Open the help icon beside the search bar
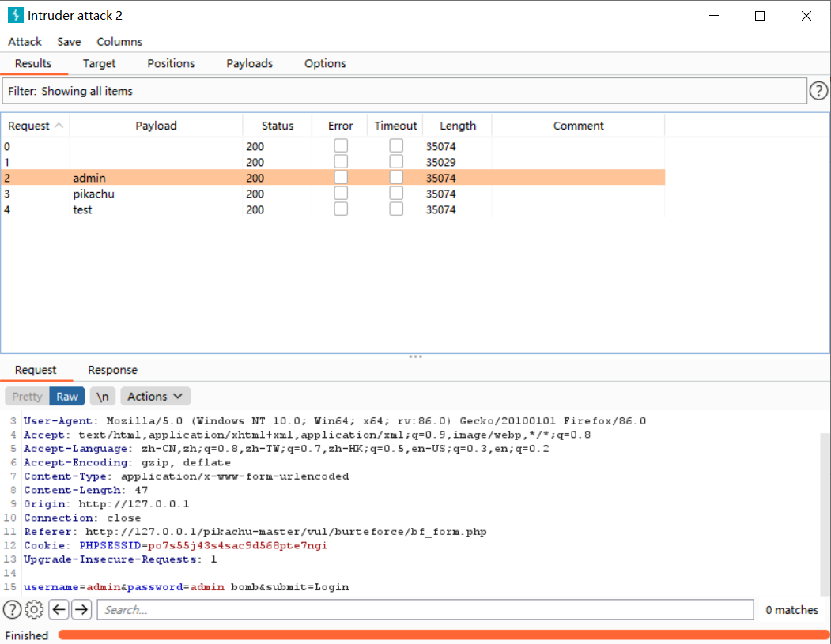 [12, 609]
